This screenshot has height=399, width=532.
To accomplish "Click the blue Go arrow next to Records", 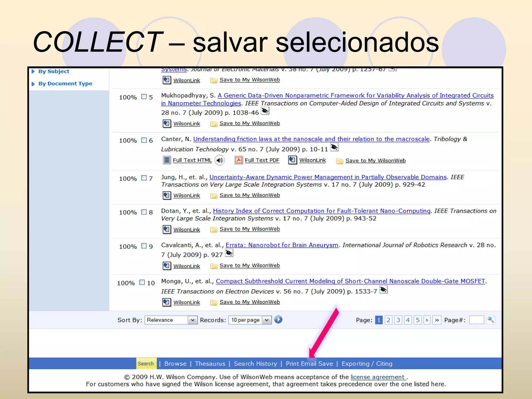I will click(278, 320).
